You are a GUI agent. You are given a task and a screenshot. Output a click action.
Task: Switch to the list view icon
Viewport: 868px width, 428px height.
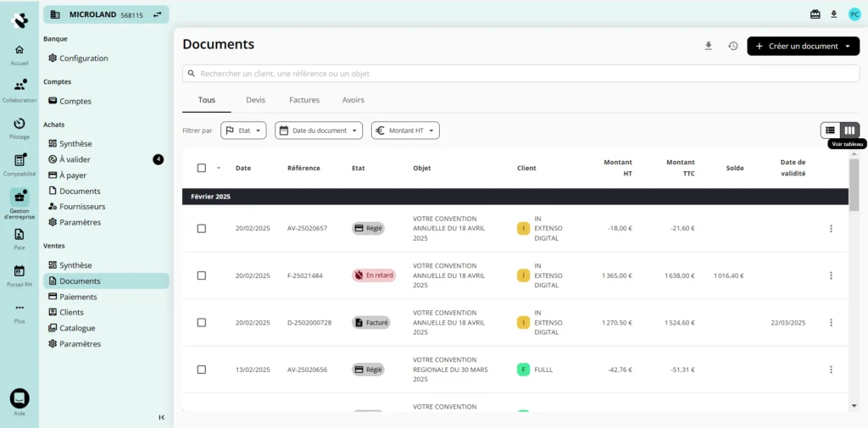coord(831,130)
